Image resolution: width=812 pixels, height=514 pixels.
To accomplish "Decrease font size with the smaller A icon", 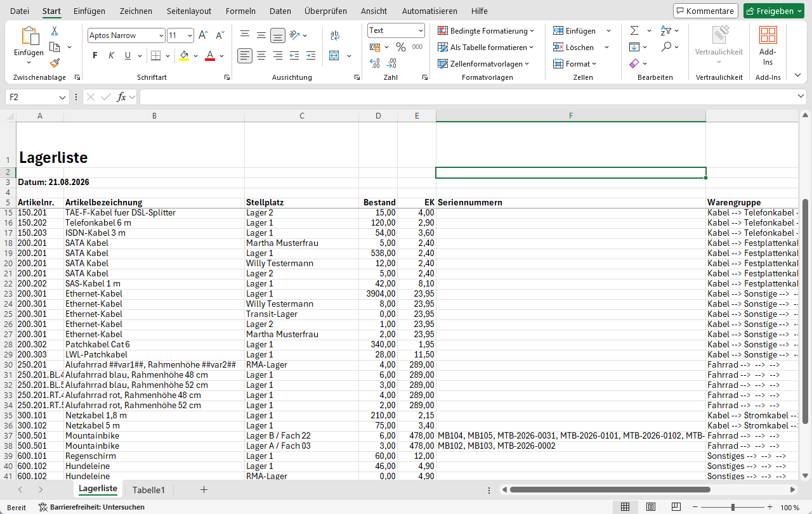I will click(x=219, y=35).
